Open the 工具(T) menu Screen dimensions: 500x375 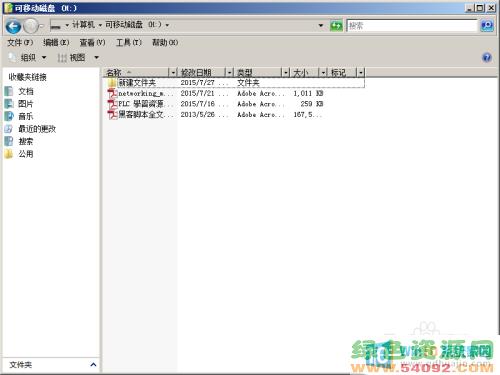[129, 43]
